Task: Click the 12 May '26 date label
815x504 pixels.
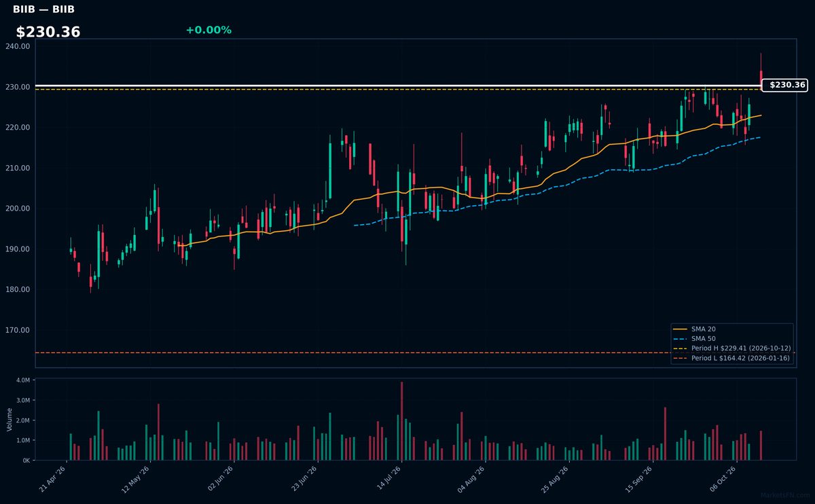Action: (134, 480)
